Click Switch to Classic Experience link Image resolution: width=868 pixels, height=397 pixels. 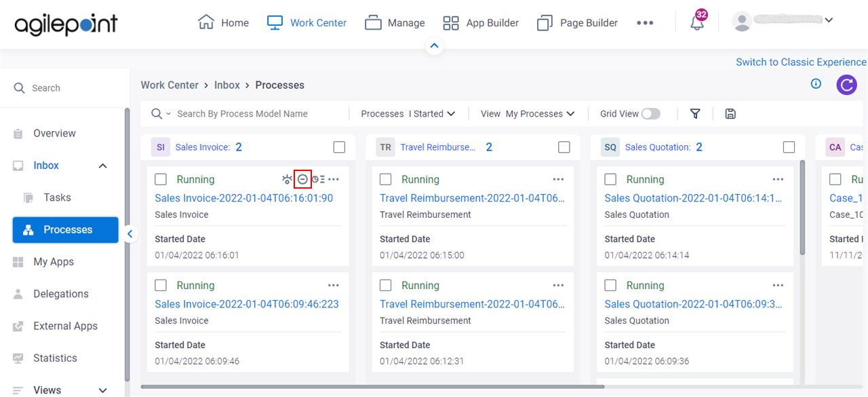(x=801, y=62)
